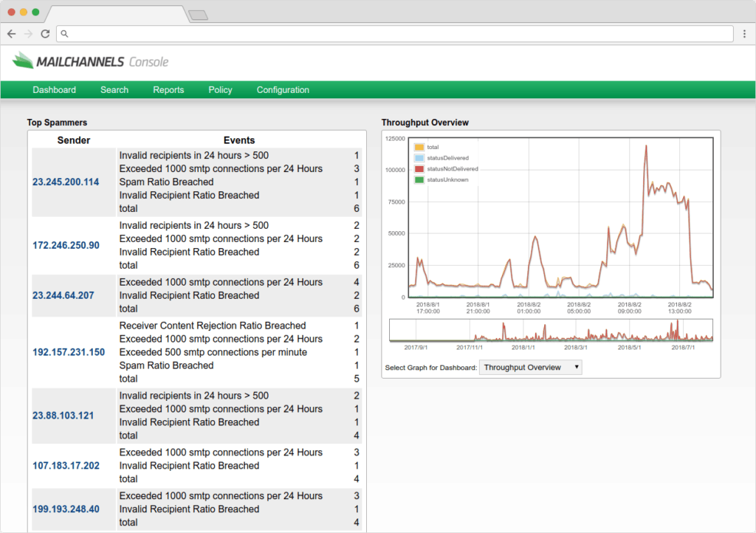Click the main throughput chart peak
Image resolution: width=756 pixels, height=533 pixels.
coord(646,146)
